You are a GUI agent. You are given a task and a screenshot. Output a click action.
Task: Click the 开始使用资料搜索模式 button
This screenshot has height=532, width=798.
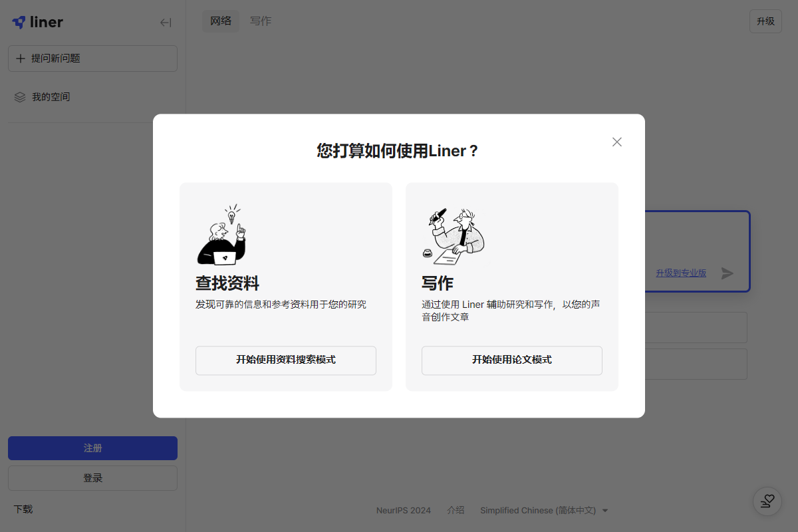pos(285,360)
